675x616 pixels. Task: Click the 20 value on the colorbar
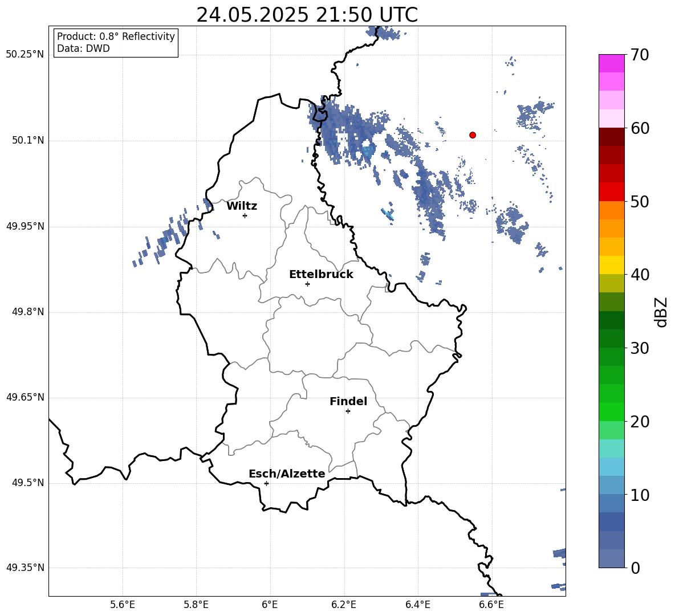click(x=640, y=421)
